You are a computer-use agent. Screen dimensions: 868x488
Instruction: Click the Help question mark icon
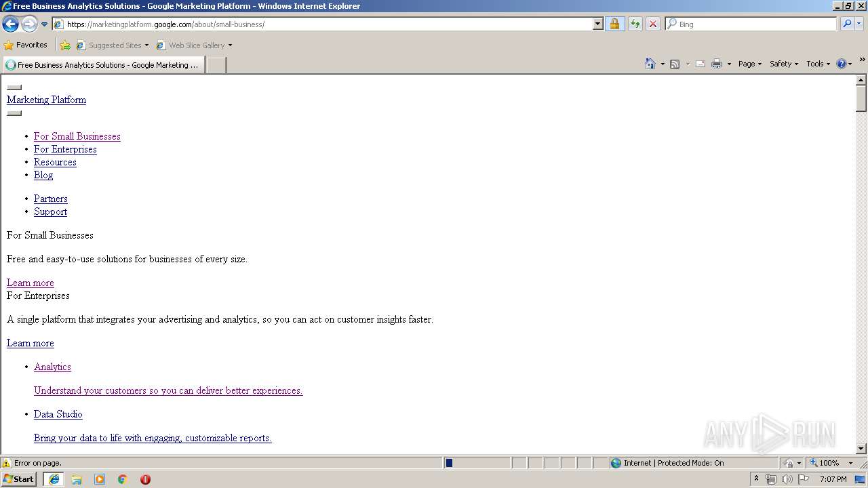[842, 64]
